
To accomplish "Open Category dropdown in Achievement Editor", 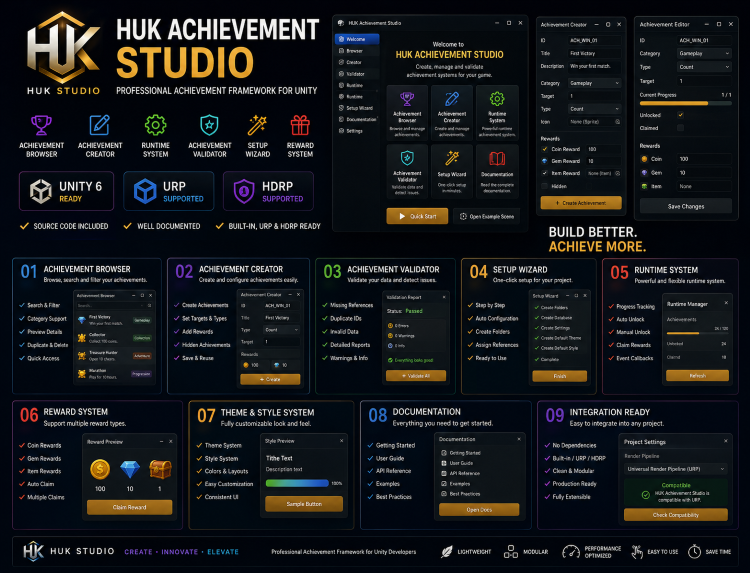I will point(704,54).
